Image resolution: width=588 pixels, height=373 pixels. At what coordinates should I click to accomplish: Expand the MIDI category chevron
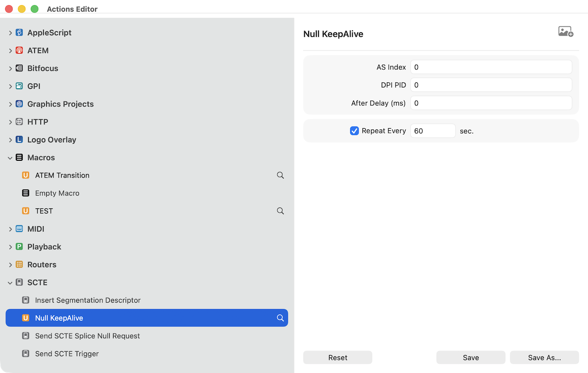pos(10,229)
